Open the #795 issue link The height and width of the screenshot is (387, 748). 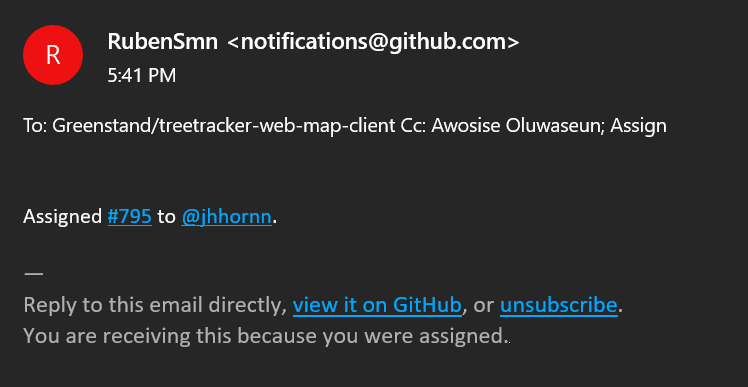click(x=130, y=217)
